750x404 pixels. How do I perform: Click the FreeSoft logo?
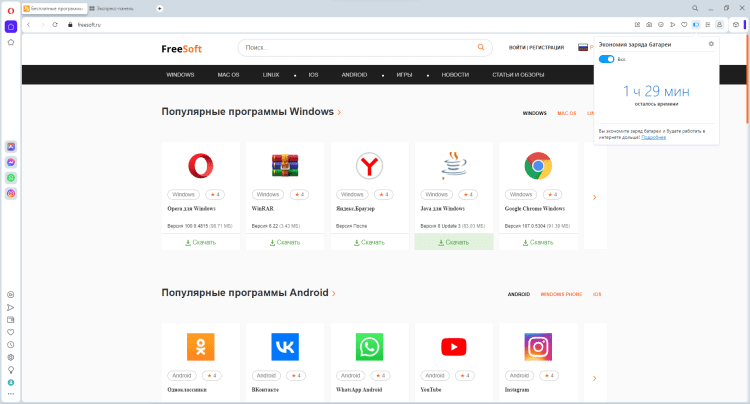tap(182, 49)
